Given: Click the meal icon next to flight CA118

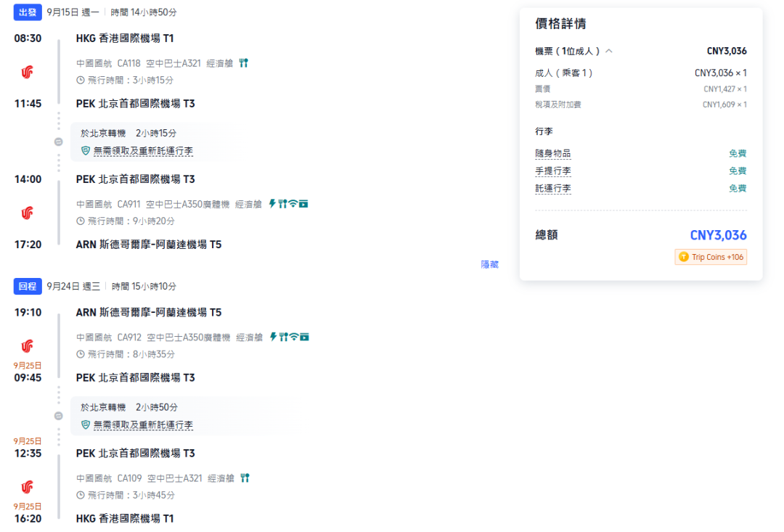Looking at the screenshot, I should pos(242,63).
